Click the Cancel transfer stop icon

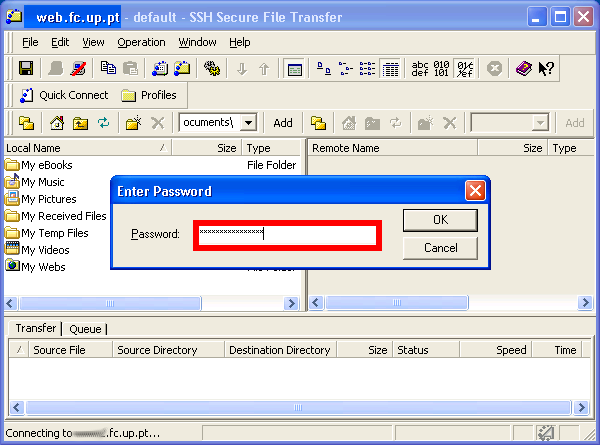(x=494, y=69)
